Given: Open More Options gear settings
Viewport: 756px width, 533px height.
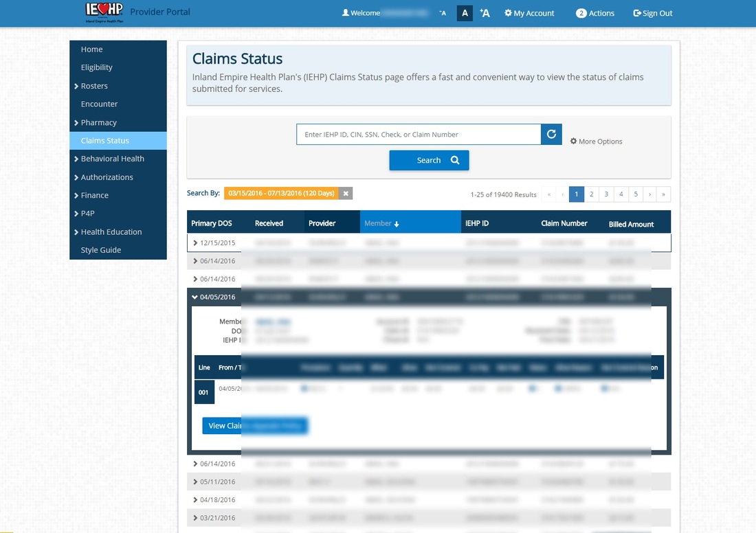Looking at the screenshot, I should (x=596, y=141).
